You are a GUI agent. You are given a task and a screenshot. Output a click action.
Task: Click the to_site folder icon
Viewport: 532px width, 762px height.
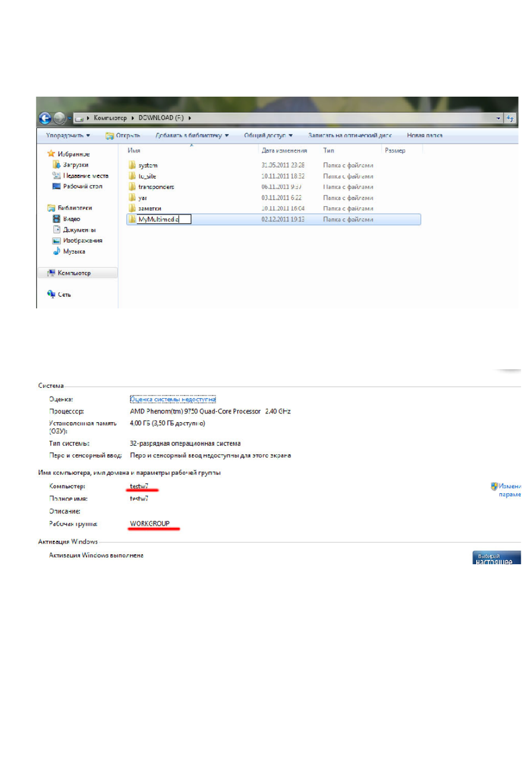132,176
